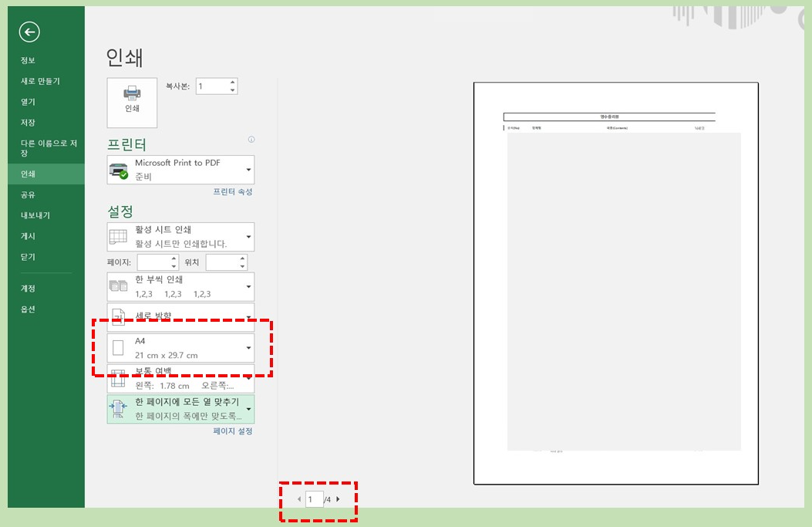Open 한 페이지에 모든 열 맞추기 scaling dropdown
812x527 pixels.
pyautogui.click(x=180, y=409)
